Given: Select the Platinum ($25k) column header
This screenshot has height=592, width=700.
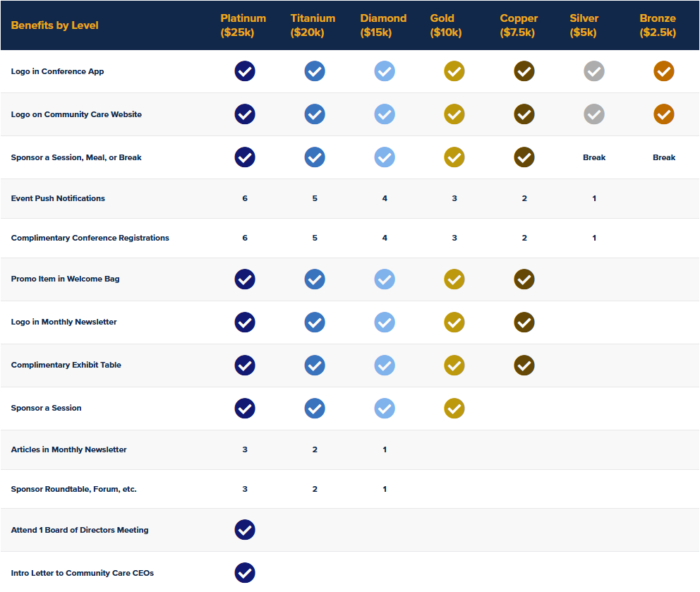Looking at the screenshot, I should pos(243,25).
